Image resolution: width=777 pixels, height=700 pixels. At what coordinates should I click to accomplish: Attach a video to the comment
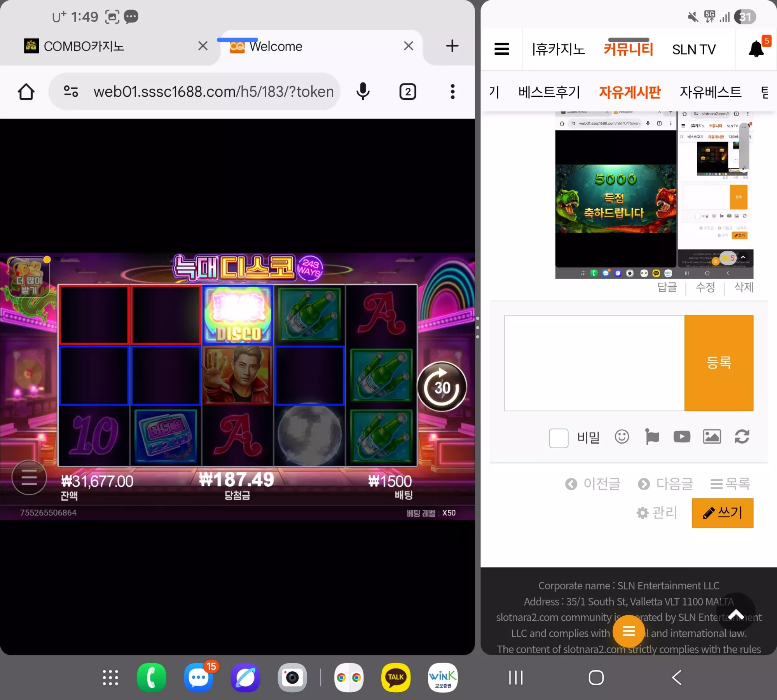tap(682, 437)
